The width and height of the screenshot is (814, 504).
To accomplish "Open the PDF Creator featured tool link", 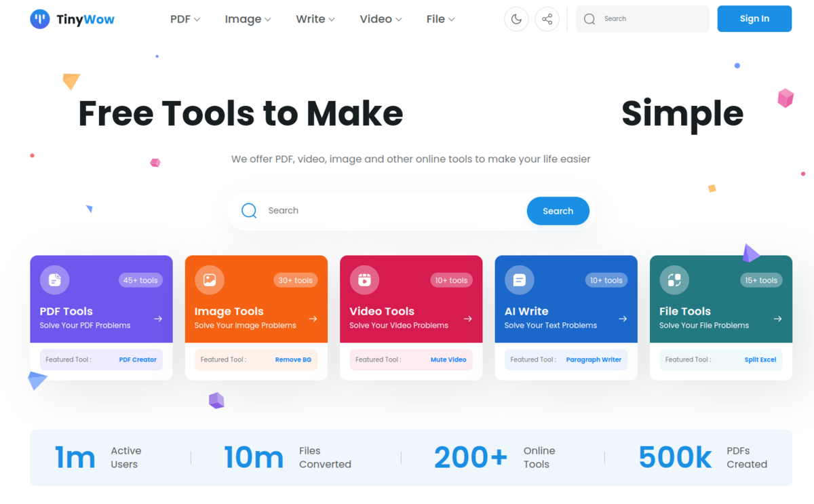I will pos(138,360).
